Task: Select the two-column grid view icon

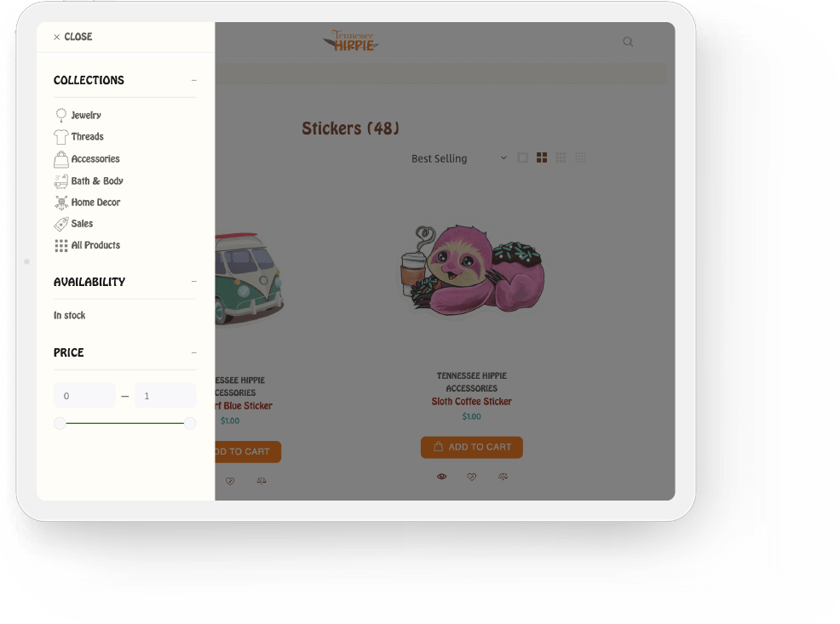Action: coord(542,157)
